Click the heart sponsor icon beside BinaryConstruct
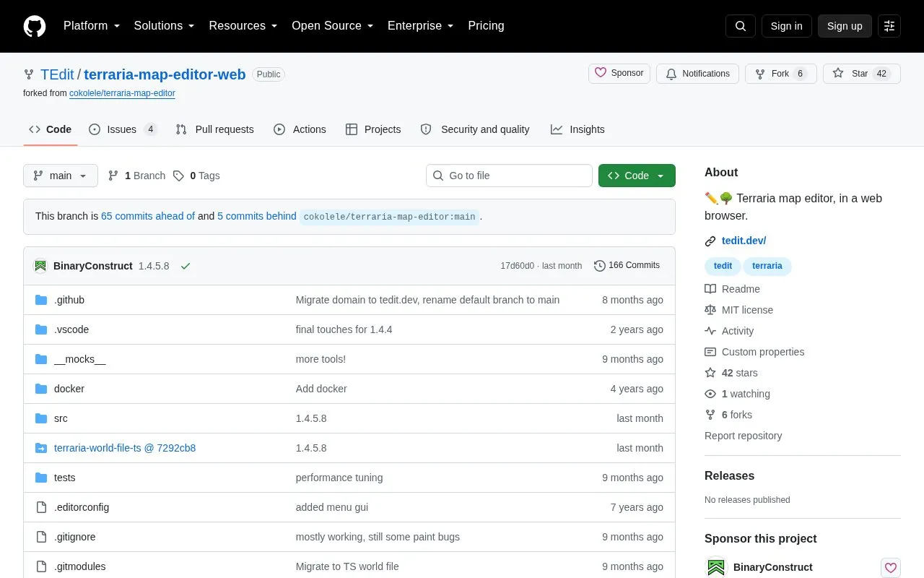Image resolution: width=924 pixels, height=578 pixels. 891,567
